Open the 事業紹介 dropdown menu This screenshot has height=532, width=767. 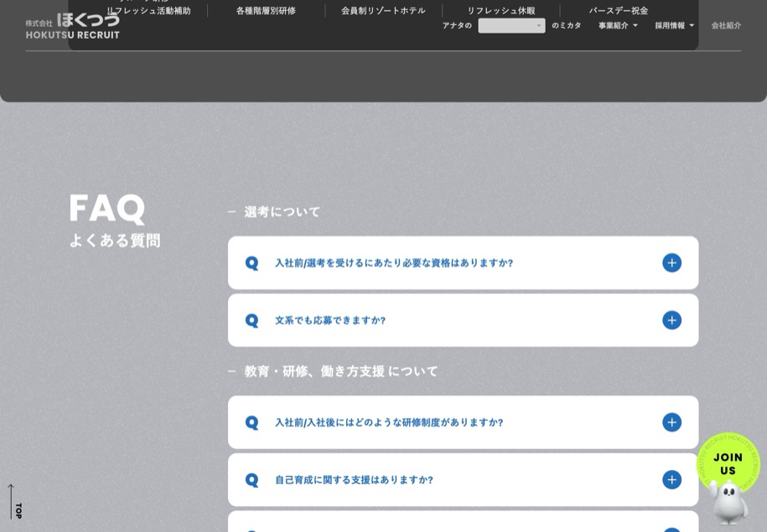[x=618, y=25]
